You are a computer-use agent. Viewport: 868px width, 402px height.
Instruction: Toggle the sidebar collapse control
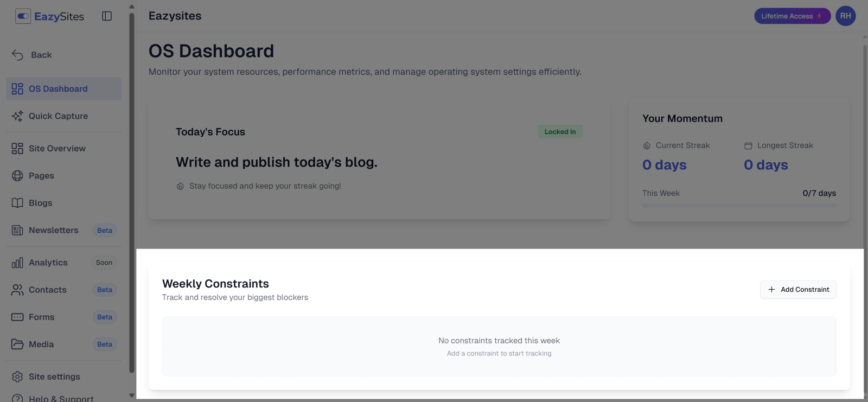[106, 16]
